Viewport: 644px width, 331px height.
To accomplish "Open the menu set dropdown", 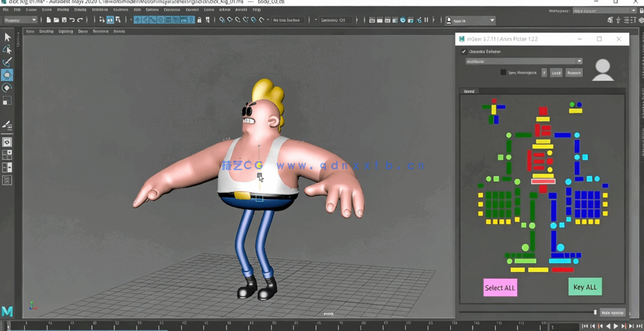I will [x=21, y=21].
